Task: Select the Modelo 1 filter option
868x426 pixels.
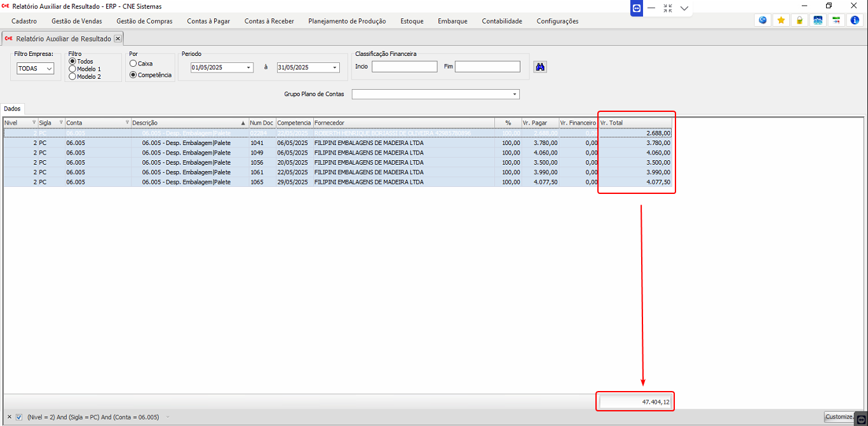Action: [72, 69]
